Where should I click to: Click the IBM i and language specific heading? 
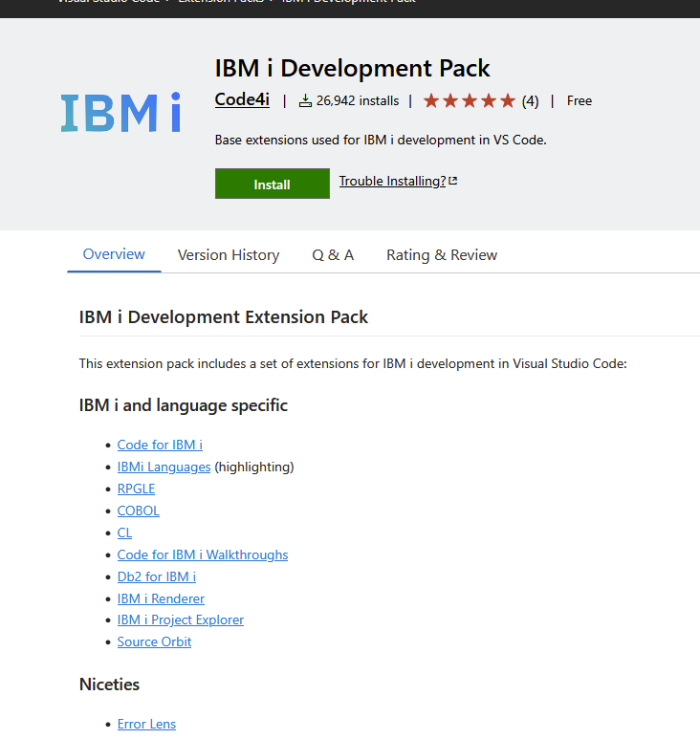[184, 405]
